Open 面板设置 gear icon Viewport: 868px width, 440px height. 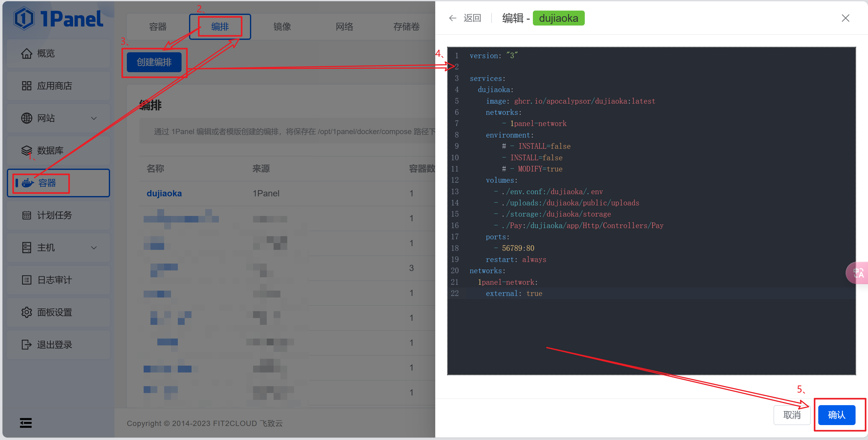pos(27,312)
